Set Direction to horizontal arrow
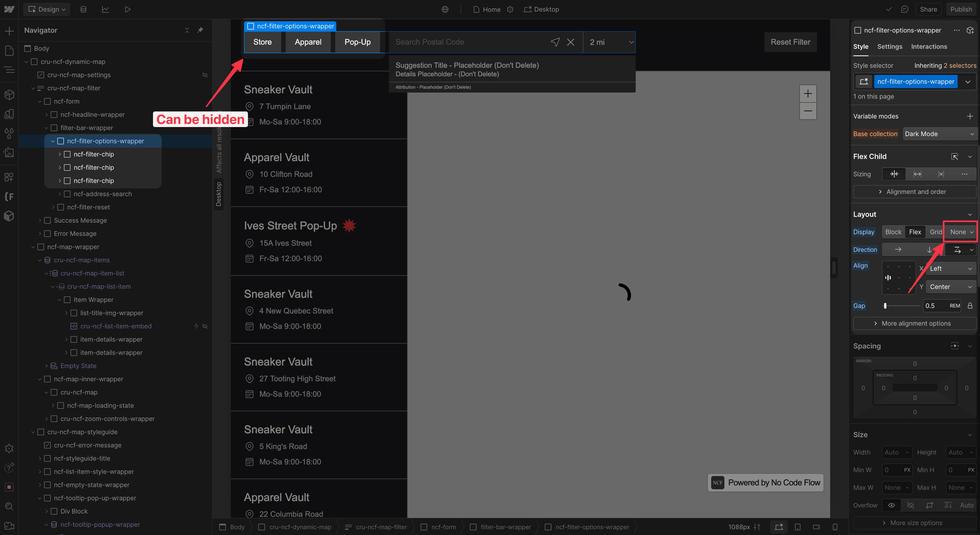The height and width of the screenshot is (535, 980). (x=898, y=250)
